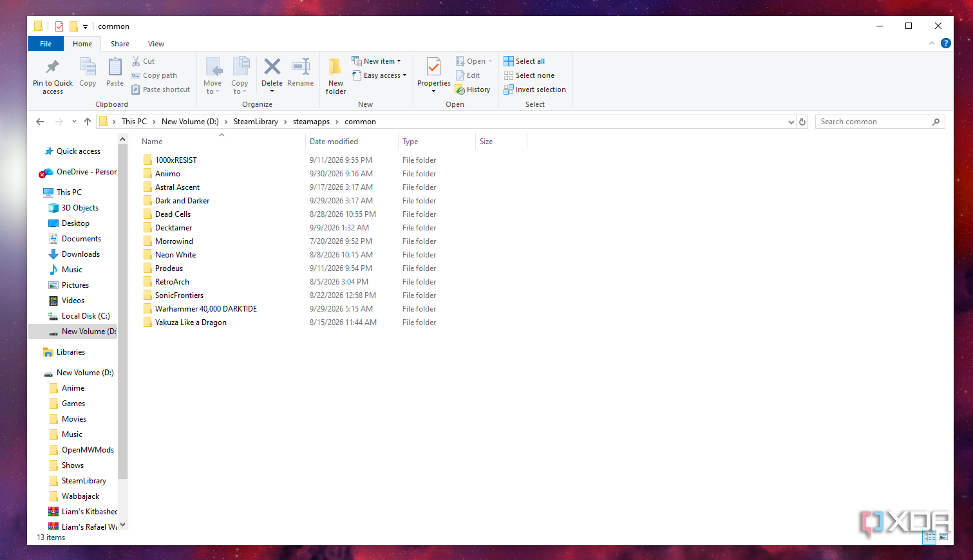Click the Delete icon in the ribbon

[x=272, y=66]
